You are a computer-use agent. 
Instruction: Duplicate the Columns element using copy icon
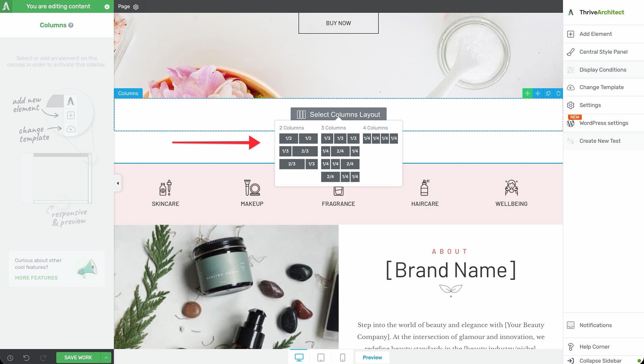tap(548, 93)
